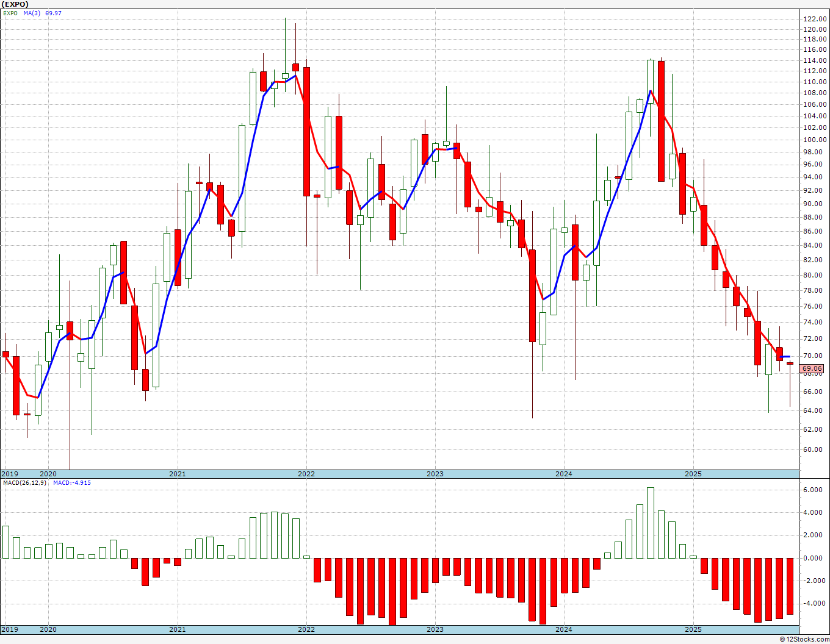Click 2025 on the price chart time axis
This screenshot has width=830, height=644.
tap(693, 474)
